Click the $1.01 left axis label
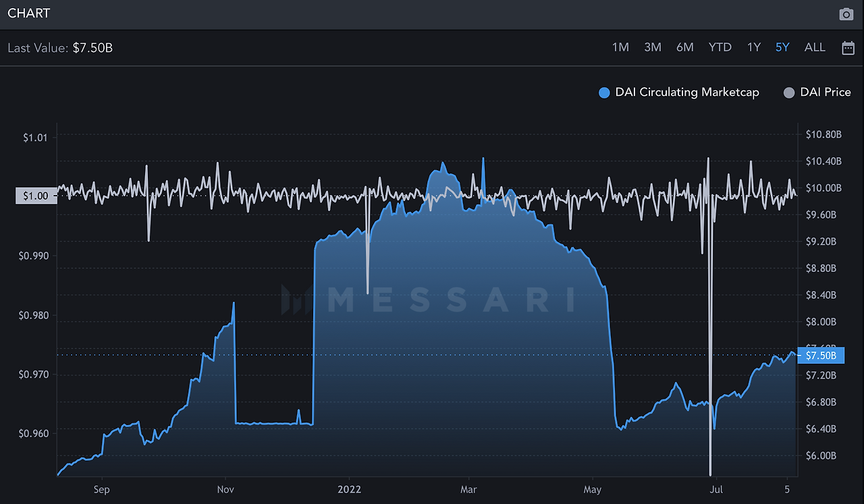Image resolution: width=864 pixels, height=504 pixels. (34, 138)
